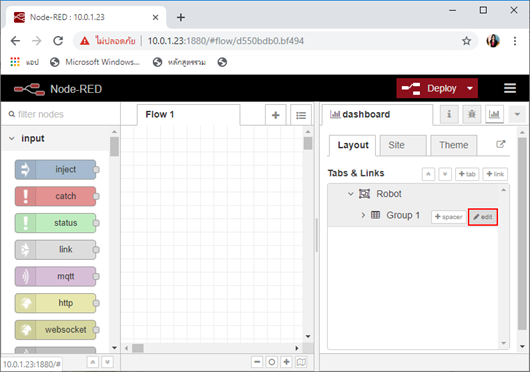Open dashboard in new window icon

[x=500, y=144]
